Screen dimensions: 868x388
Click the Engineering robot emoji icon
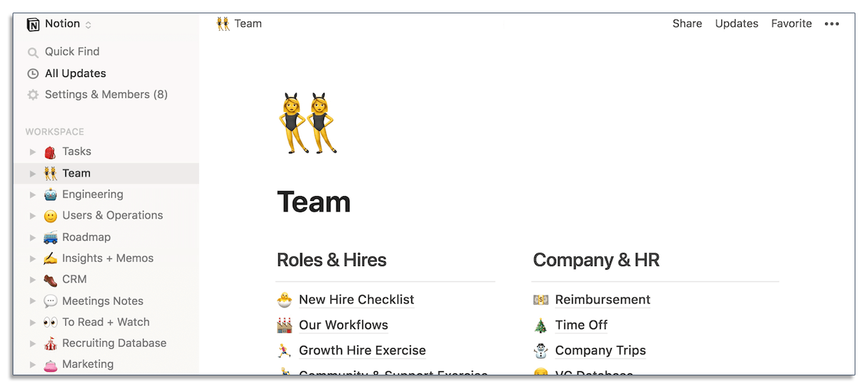(x=50, y=195)
